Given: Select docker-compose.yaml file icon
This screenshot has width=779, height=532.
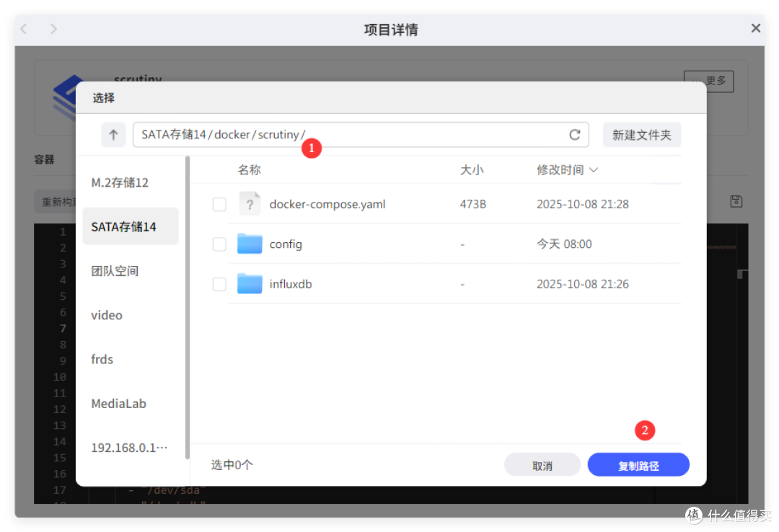Looking at the screenshot, I should point(250,204).
